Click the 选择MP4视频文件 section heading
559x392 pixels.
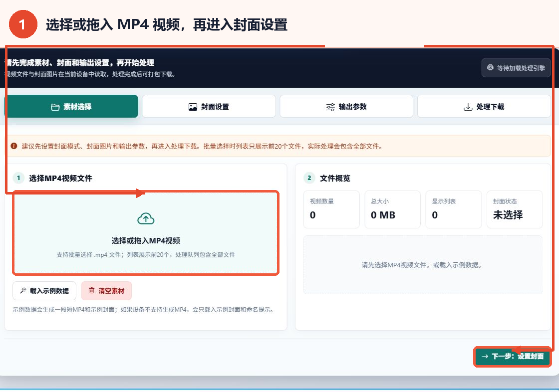pos(60,178)
